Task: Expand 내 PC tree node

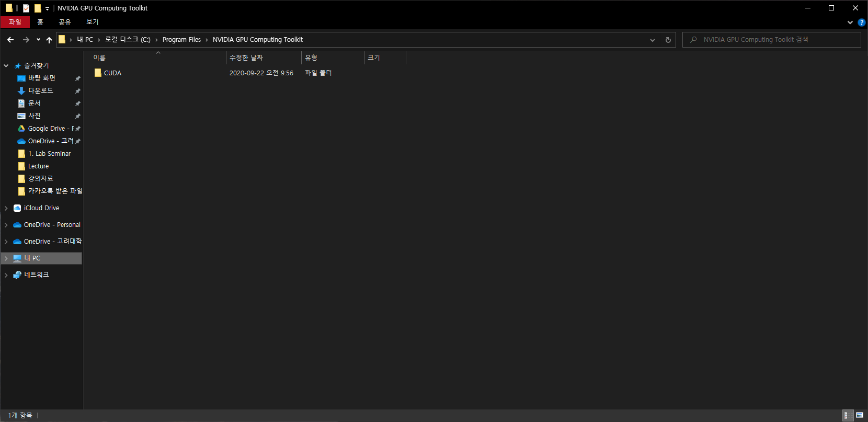Action: (x=6, y=258)
